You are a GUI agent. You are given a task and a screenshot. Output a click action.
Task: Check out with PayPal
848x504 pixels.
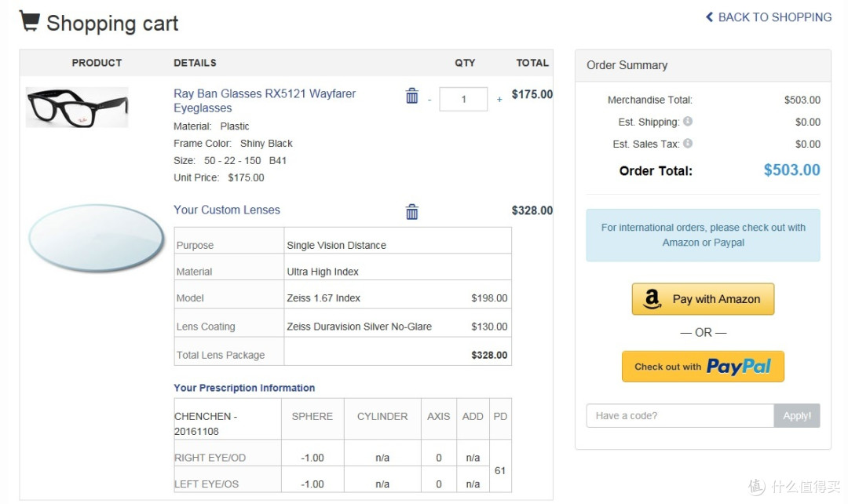pos(703,367)
